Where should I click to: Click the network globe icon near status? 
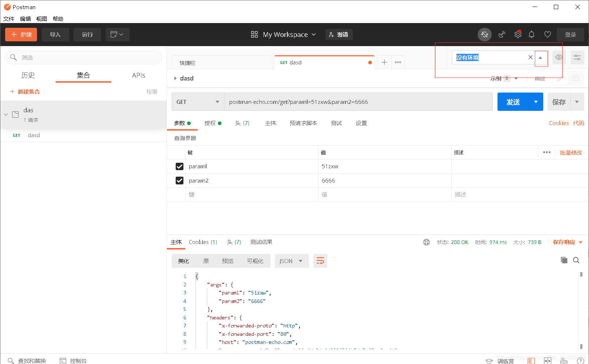tap(426, 242)
